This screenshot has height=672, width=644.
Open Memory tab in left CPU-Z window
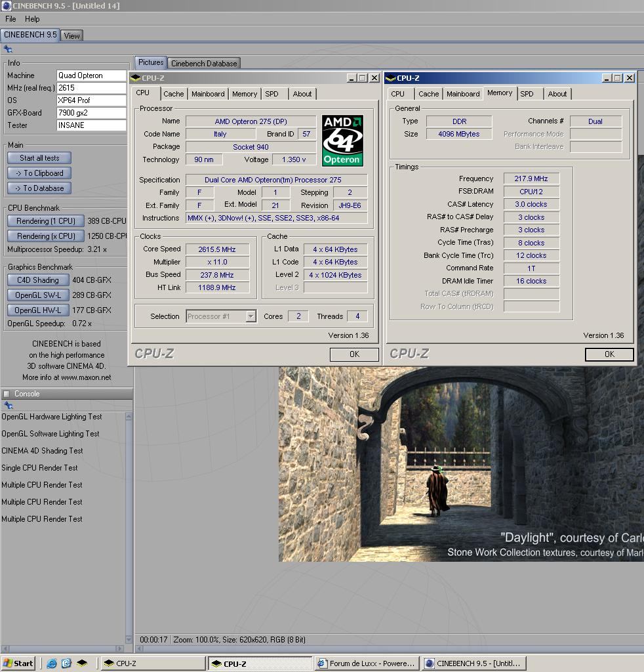point(245,94)
